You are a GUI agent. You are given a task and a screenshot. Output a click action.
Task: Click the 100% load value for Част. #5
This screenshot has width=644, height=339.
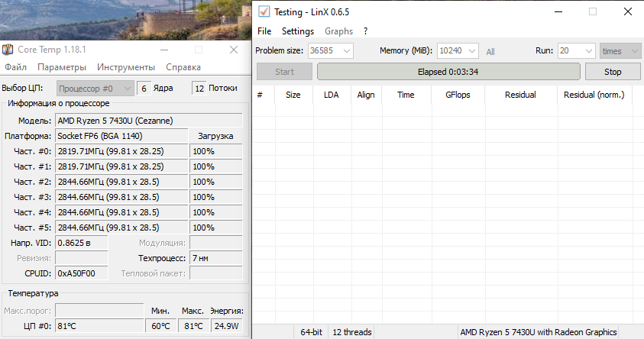216,228
